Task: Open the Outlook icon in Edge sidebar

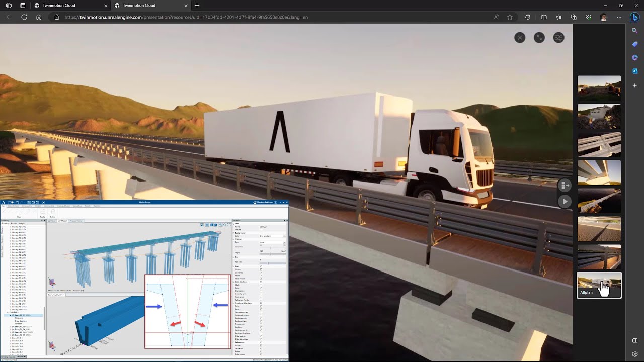Action: point(634,71)
